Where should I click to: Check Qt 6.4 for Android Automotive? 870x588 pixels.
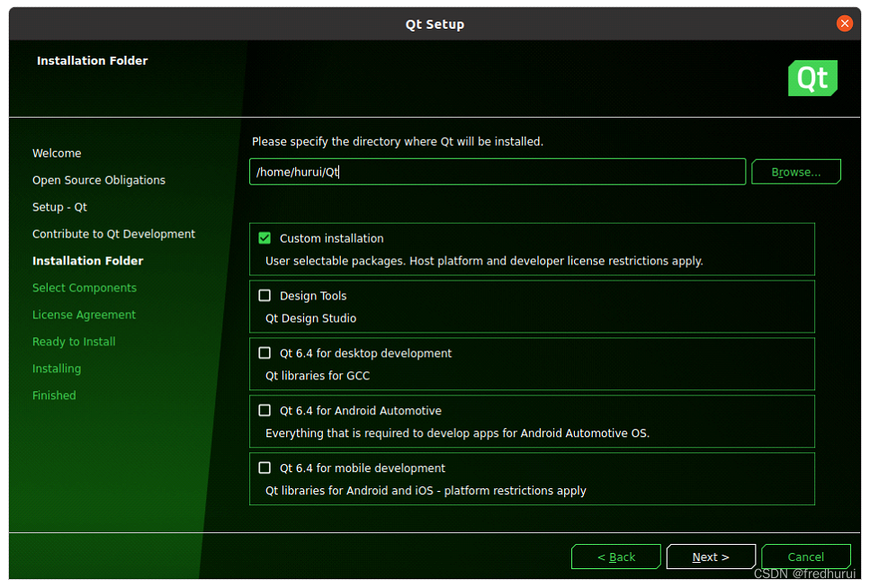[x=265, y=411]
